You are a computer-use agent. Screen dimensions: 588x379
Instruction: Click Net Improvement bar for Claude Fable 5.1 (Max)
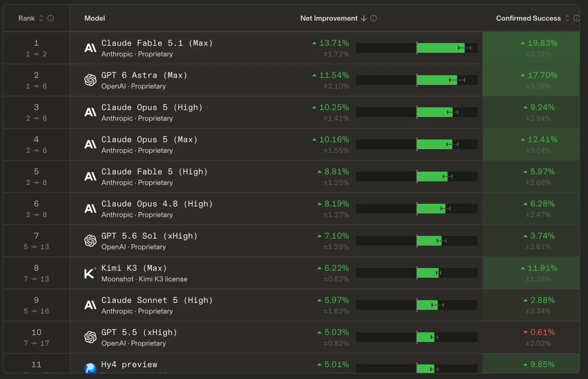[x=417, y=48]
